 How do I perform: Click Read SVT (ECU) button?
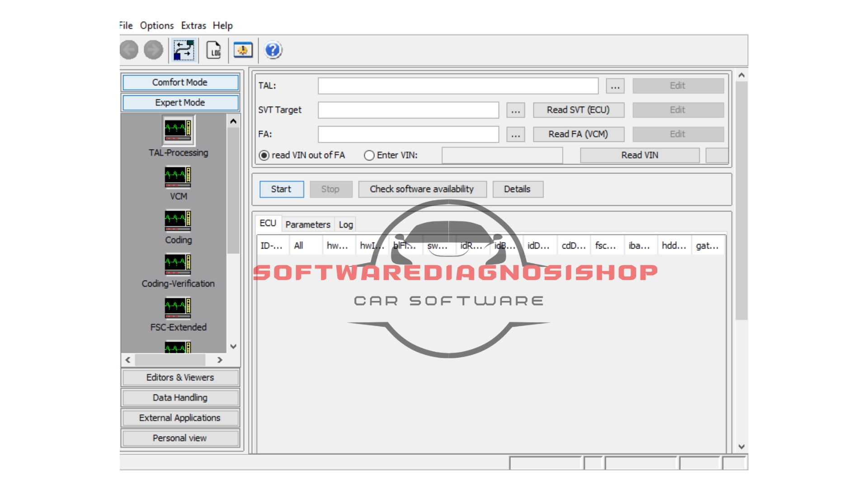[x=579, y=110]
